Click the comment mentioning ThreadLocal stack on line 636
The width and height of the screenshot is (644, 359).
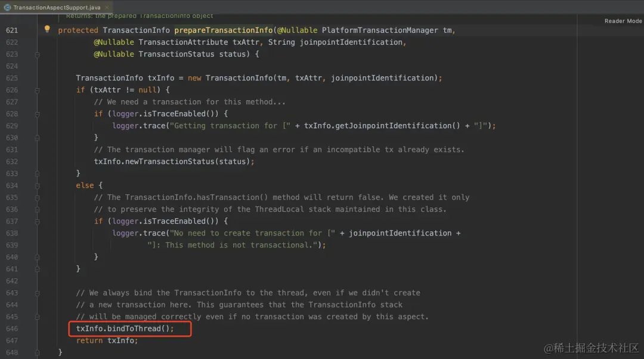(x=270, y=209)
